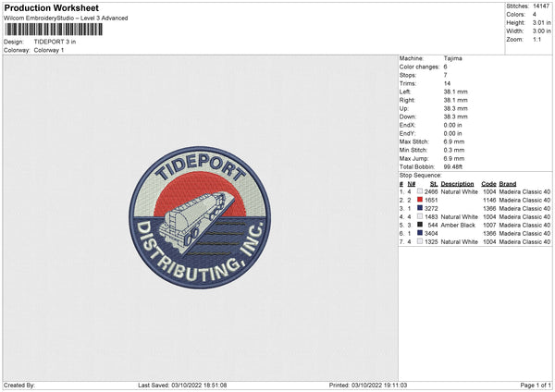555x392 pixels.
Task: Click the 'Page 1 of 1' indicator
Action: (536, 386)
